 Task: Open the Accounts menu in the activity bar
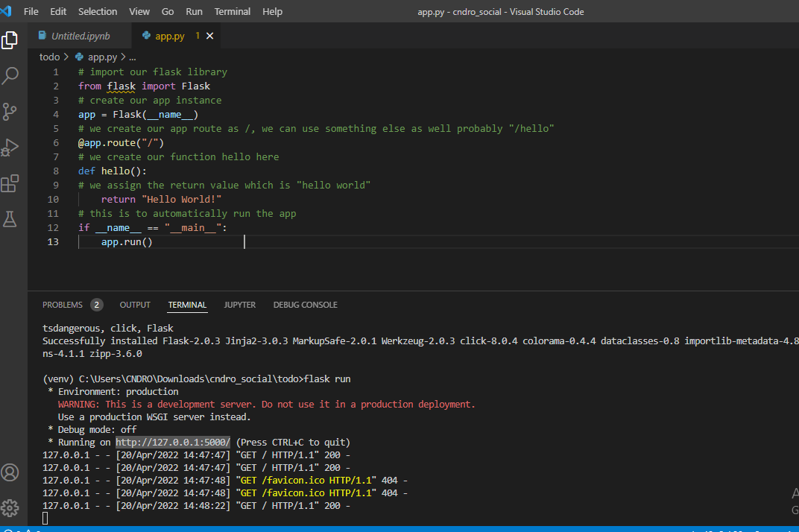[10, 472]
